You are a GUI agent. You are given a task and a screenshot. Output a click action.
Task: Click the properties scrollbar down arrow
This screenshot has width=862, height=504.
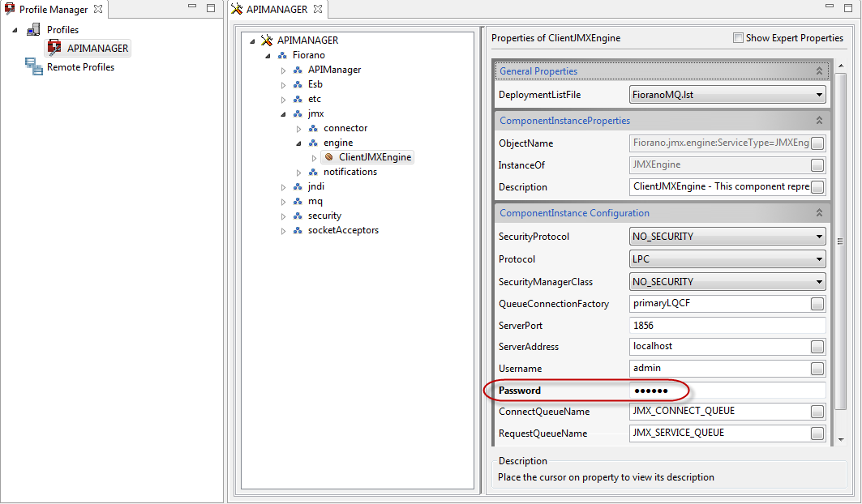point(841,440)
